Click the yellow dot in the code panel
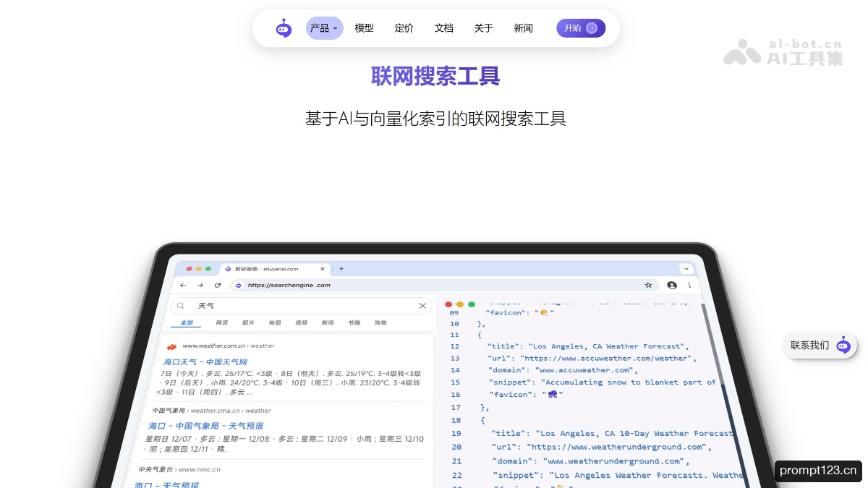Viewport: 868px width, 488px height. click(x=460, y=304)
